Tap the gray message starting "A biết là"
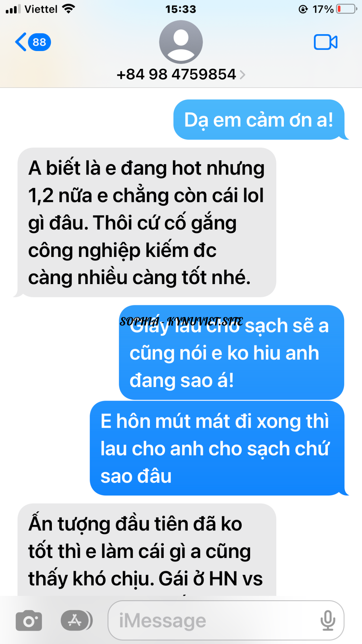This screenshot has height=644, width=362. coord(147,223)
